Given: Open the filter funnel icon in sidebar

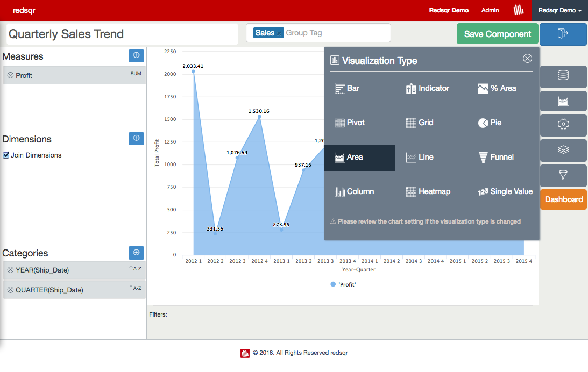Looking at the screenshot, I should [563, 175].
